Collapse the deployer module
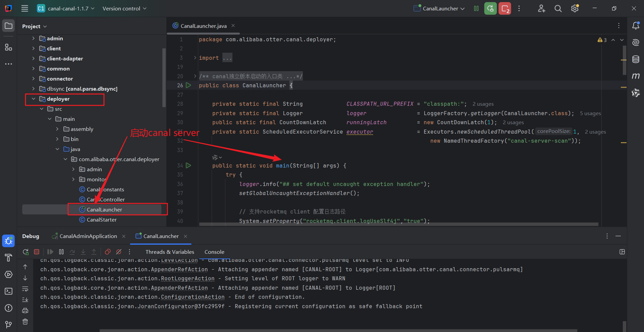This screenshot has width=644, height=332. (33, 99)
